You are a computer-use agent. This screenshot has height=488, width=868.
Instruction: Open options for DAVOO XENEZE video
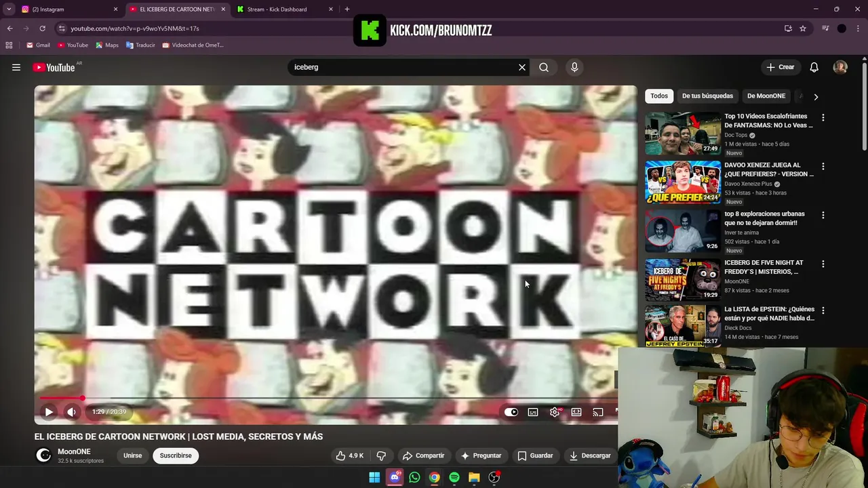pyautogui.click(x=823, y=166)
